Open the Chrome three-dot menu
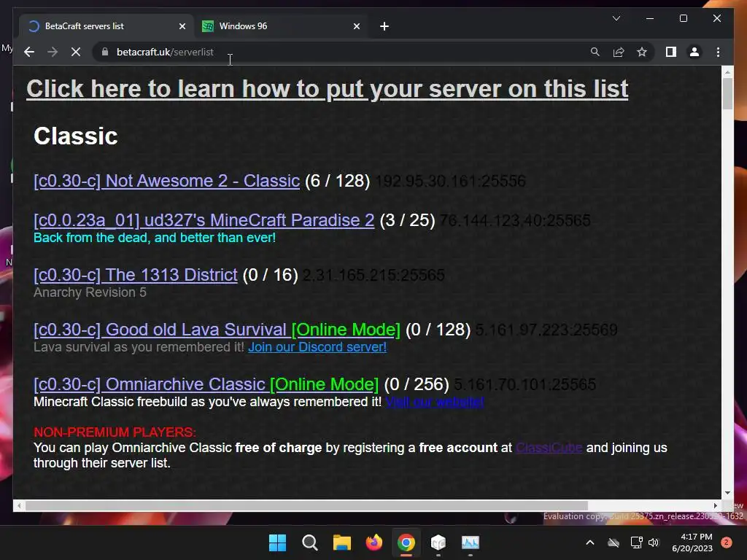The image size is (747, 560). point(718,52)
